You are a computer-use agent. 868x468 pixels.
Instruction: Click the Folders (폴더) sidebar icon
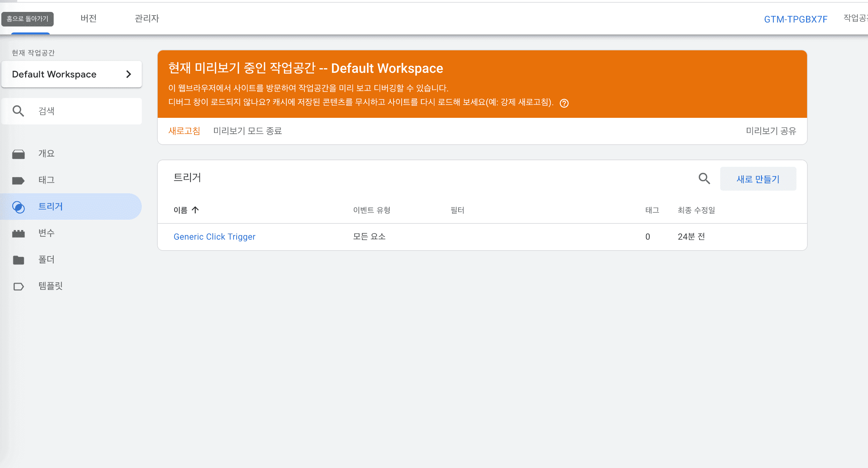(18, 260)
